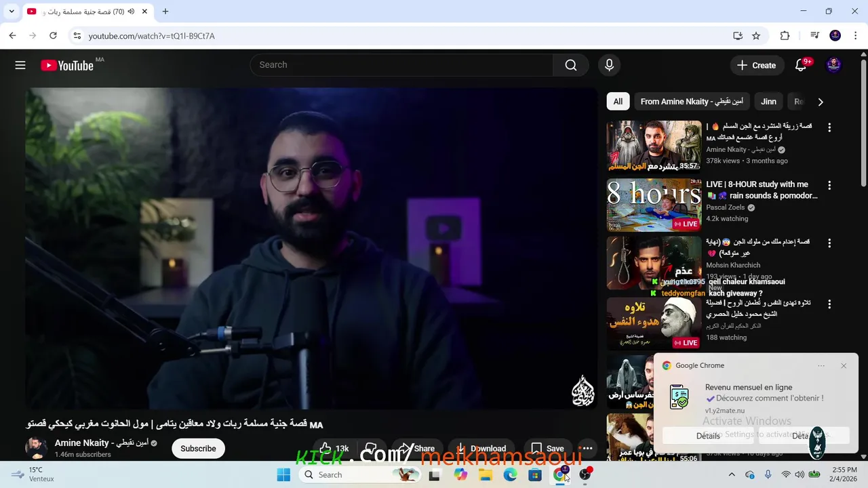This screenshot has height=488, width=868.
Task: Click the video player to pause
Action: (311, 248)
